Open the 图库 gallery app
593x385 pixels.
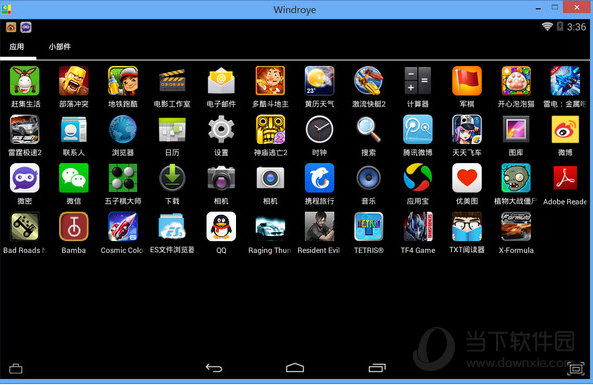(516, 129)
